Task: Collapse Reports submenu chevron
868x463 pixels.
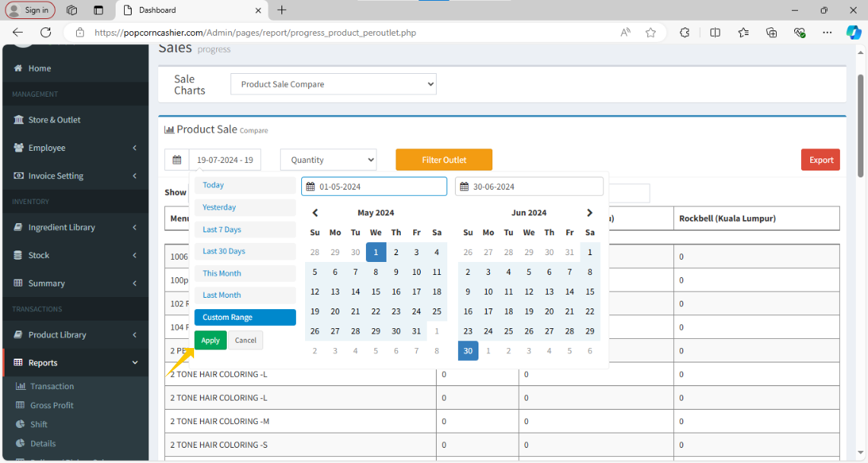Action: tap(135, 362)
